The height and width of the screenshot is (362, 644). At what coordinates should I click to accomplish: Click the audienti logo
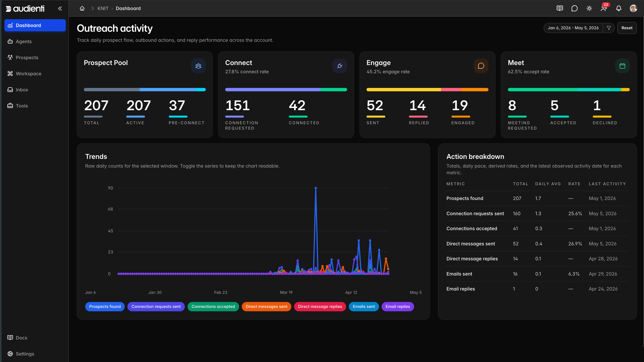coord(25,8)
